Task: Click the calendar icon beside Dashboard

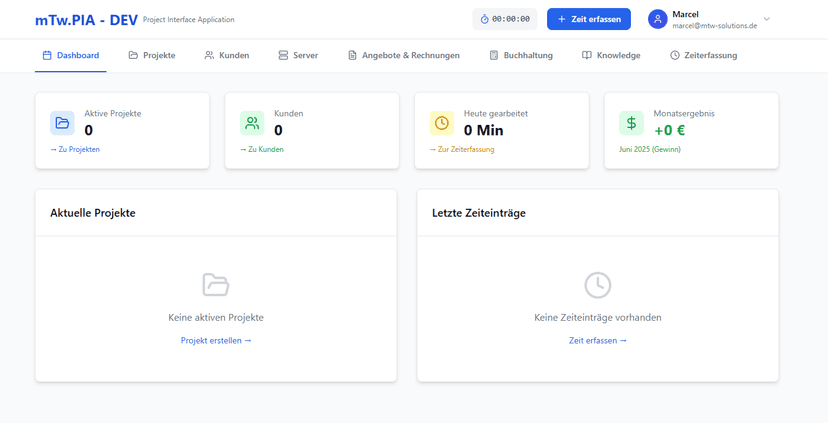Action: [47, 55]
